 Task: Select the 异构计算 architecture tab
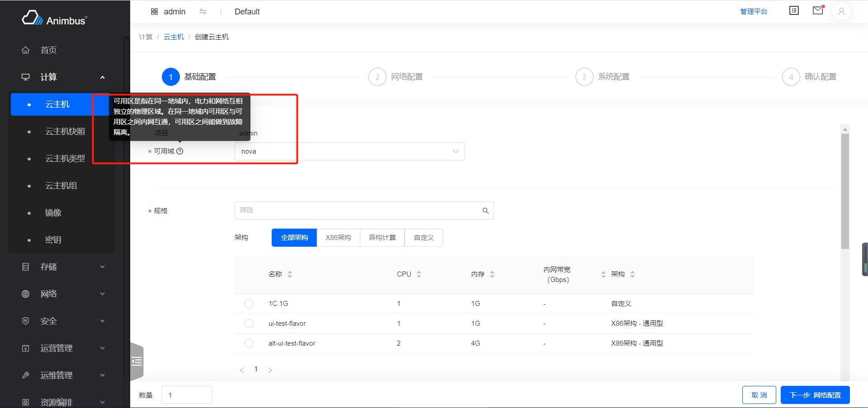[x=382, y=238]
